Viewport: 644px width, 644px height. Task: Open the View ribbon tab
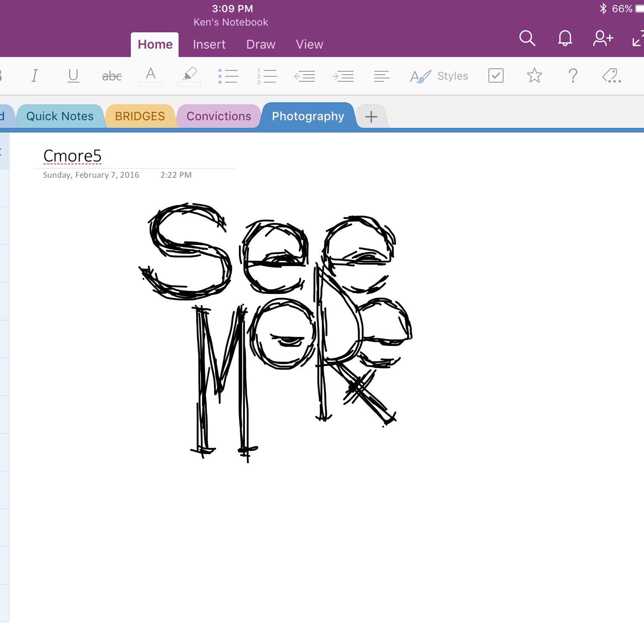click(x=309, y=44)
